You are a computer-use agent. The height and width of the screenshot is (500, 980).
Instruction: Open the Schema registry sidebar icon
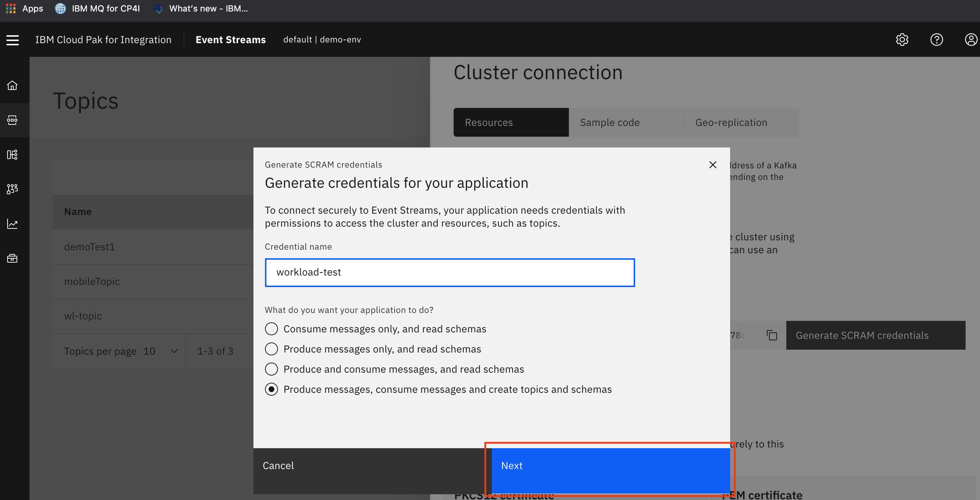click(x=12, y=154)
